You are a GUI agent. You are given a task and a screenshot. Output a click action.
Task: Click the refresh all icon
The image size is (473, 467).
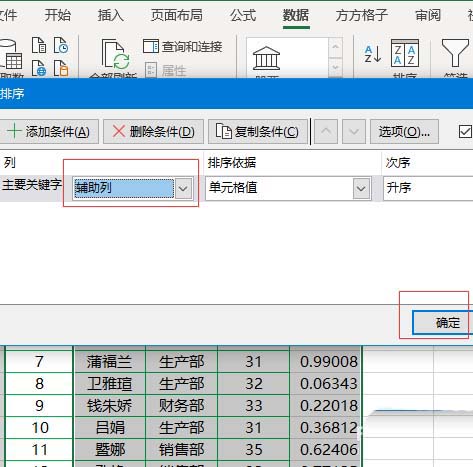(x=115, y=54)
